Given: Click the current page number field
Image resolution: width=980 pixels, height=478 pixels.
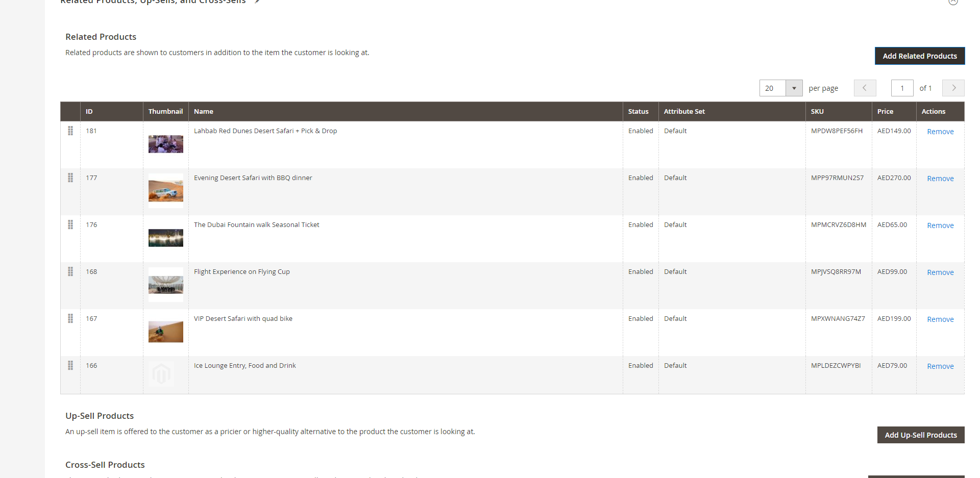Looking at the screenshot, I should point(902,88).
